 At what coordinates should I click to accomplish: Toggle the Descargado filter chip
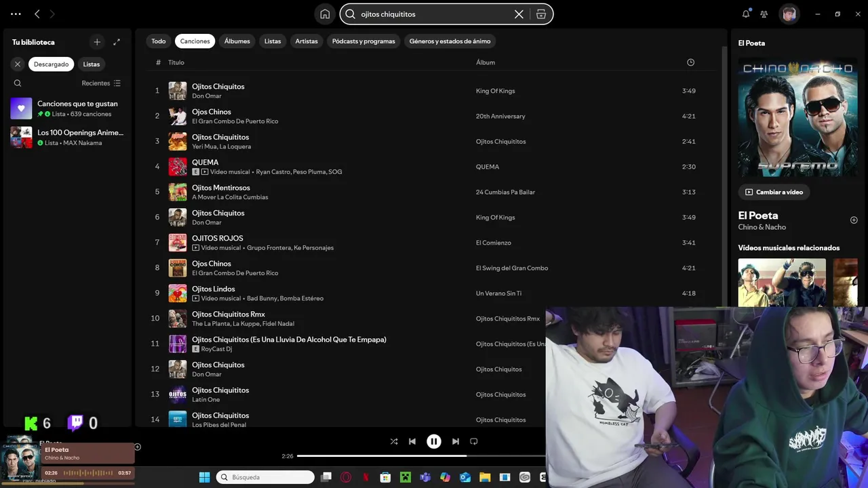coord(52,64)
